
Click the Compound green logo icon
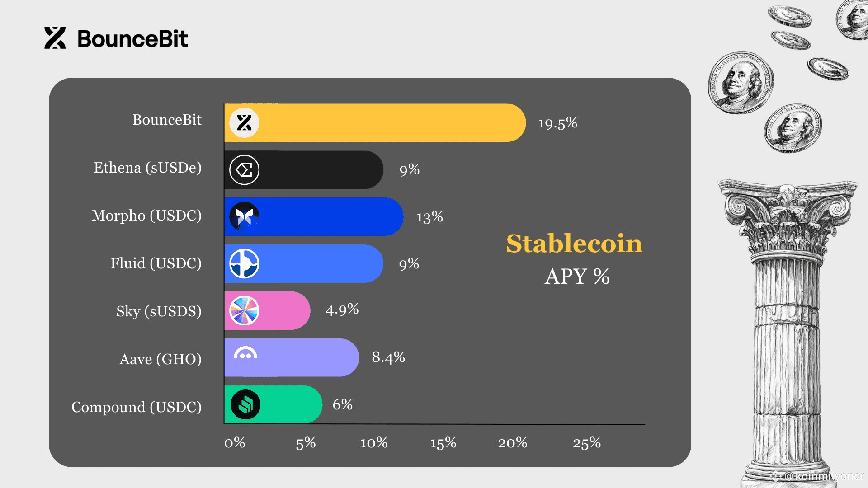tap(245, 404)
